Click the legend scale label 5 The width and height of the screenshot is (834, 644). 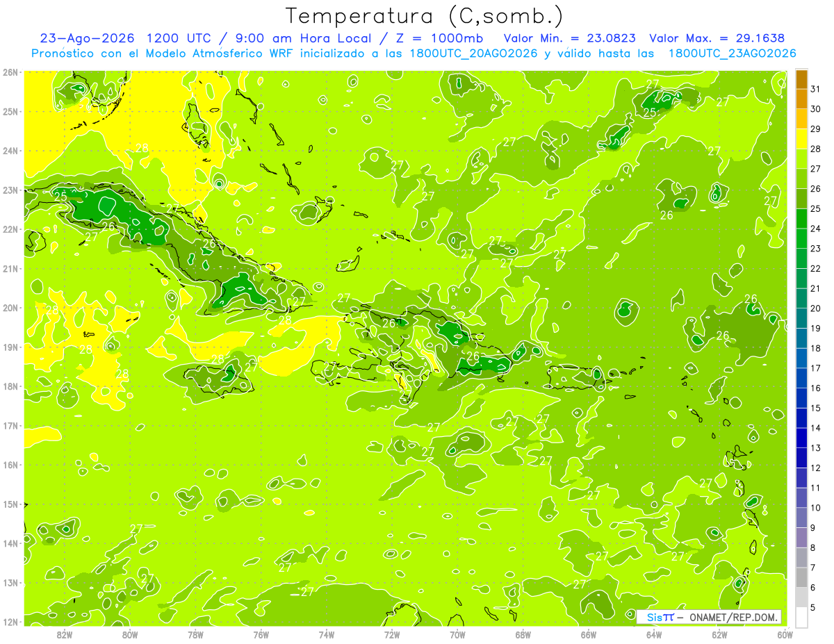813,607
